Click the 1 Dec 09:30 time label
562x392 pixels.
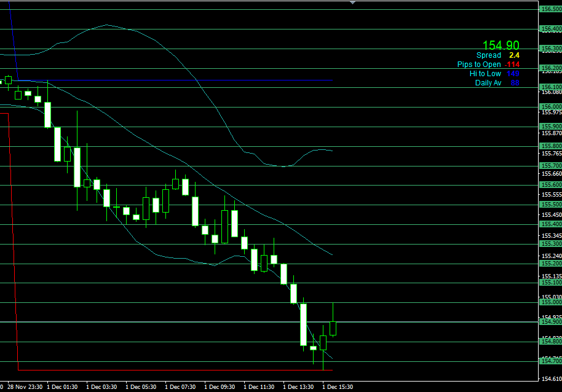tap(220, 387)
